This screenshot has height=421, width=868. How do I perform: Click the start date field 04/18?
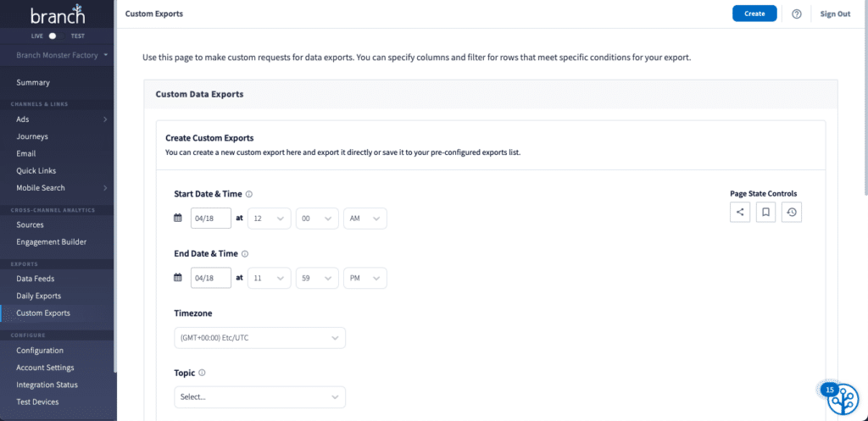tap(211, 218)
